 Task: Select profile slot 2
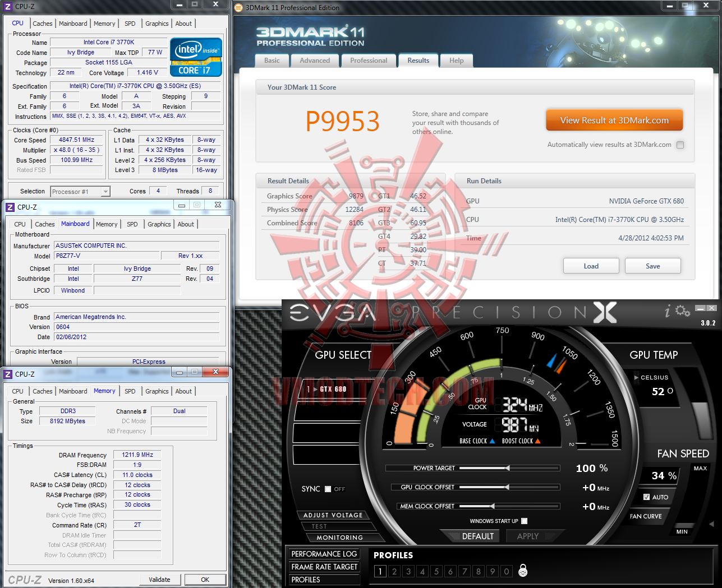[x=394, y=571]
